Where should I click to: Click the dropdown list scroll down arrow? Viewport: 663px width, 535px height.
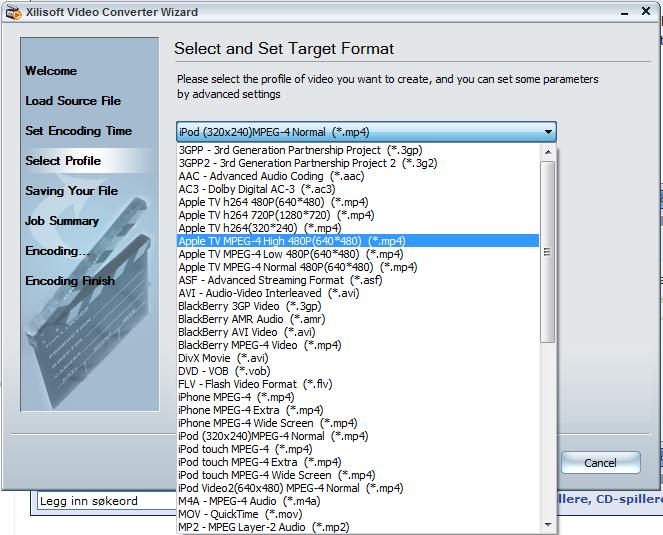548,525
